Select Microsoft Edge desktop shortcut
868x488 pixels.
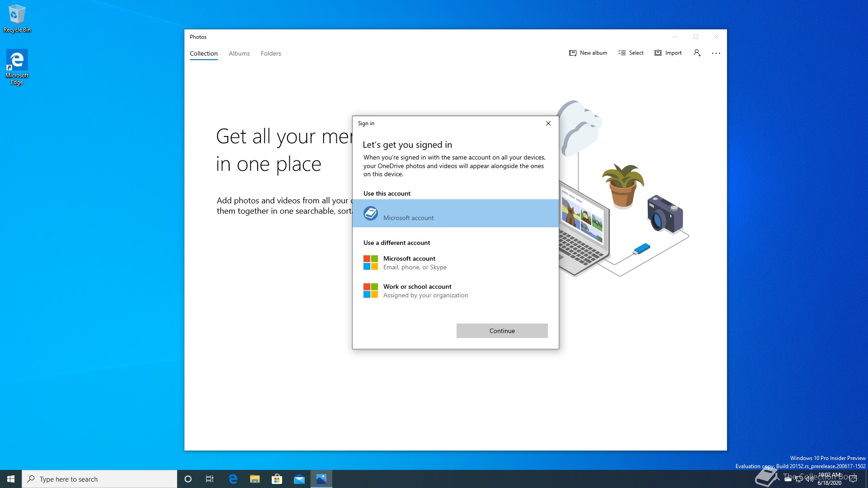point(17,67)
